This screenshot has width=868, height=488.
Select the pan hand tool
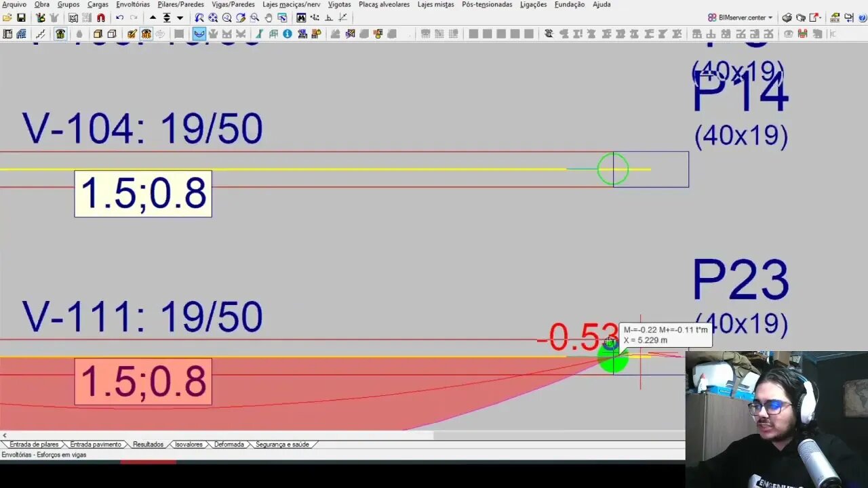[x=269, y=18]
